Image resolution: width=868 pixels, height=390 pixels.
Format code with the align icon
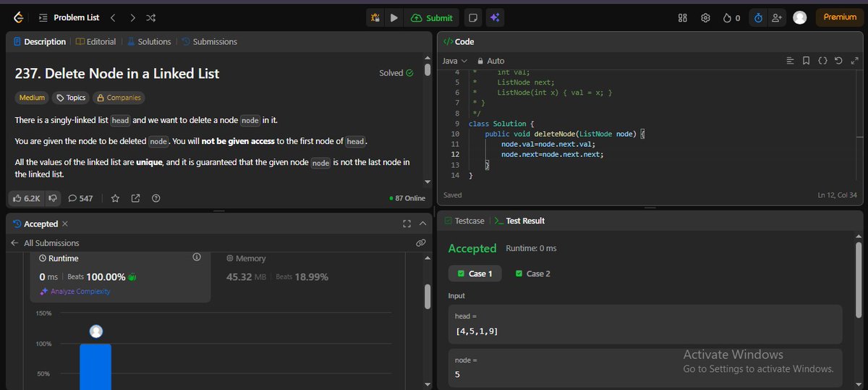click(x=790, y=61)
